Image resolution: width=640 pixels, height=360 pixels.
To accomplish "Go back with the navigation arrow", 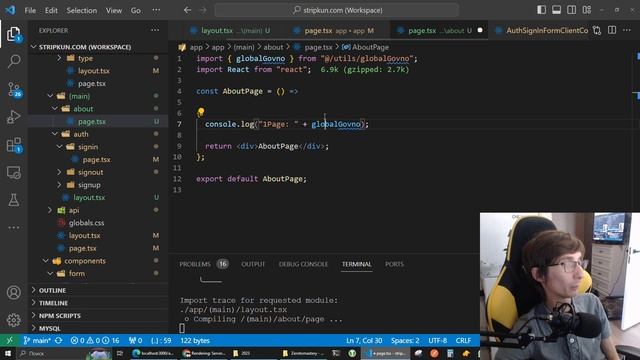I will tap(187, 10).
